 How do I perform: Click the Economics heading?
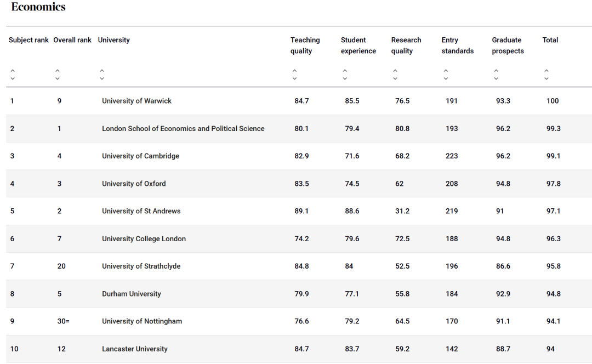coord(38,7)
